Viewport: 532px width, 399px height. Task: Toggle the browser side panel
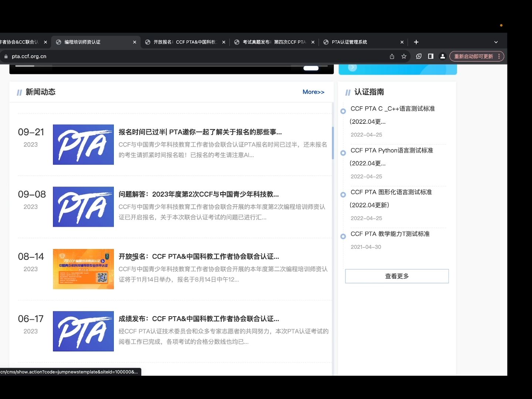pyautogui.click(x=430, y=57)
